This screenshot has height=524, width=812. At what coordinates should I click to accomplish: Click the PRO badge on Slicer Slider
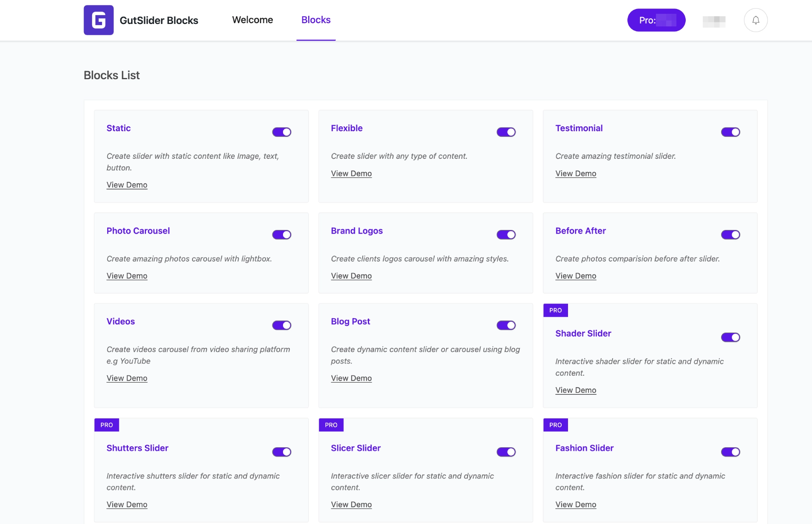pyautogui.click(x=330, y=425)
